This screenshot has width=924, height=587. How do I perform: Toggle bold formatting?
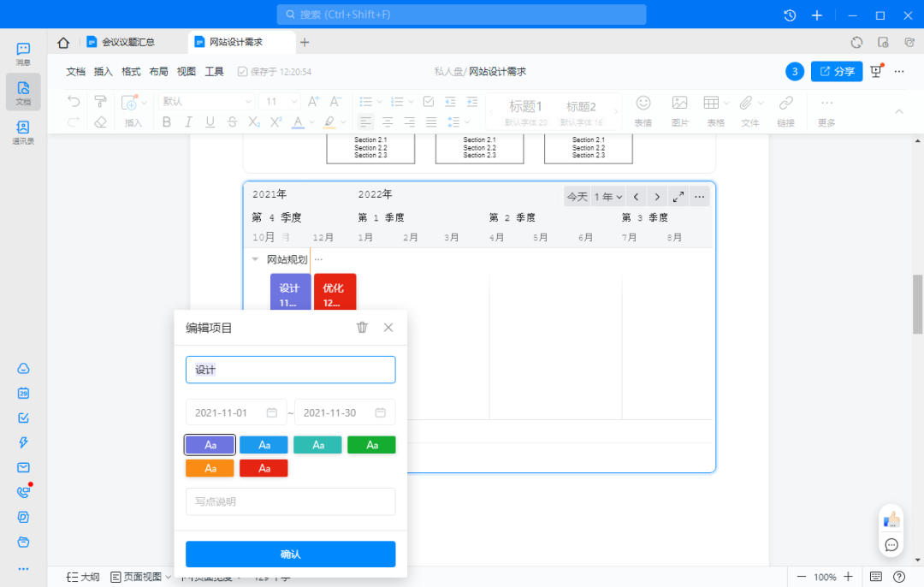coord(167,122)
